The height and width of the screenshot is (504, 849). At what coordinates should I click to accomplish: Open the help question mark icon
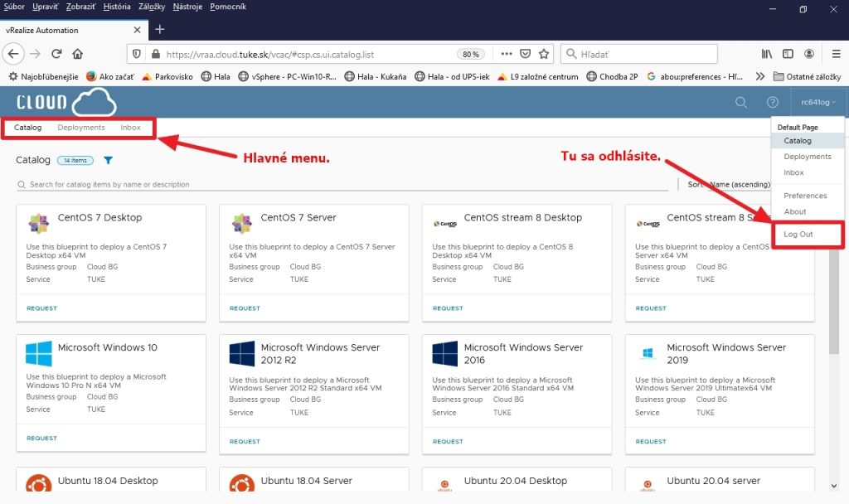pos(773,102)
